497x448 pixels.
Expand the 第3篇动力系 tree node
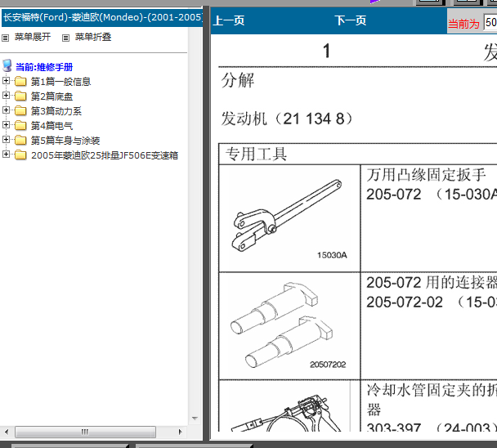point(6,110)
